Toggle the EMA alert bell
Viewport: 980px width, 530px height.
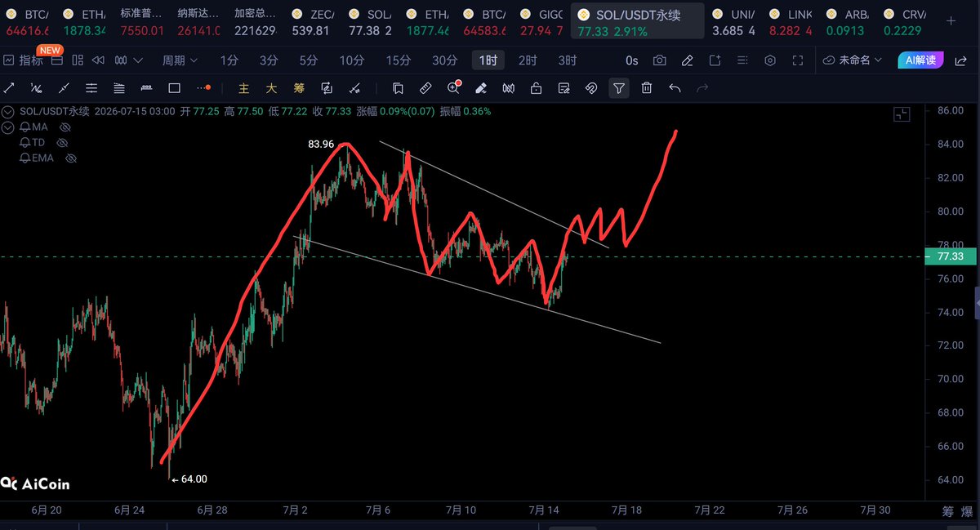click(24, 158)
